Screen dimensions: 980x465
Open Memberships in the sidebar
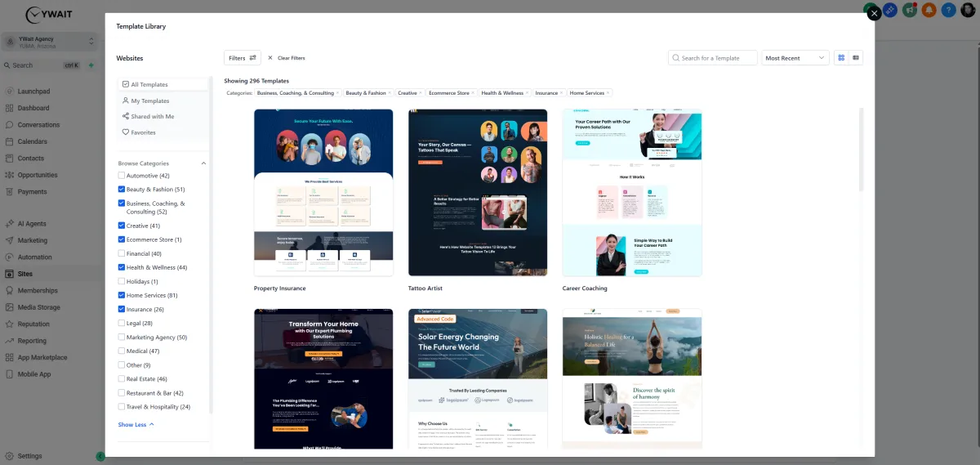(38, 290)
